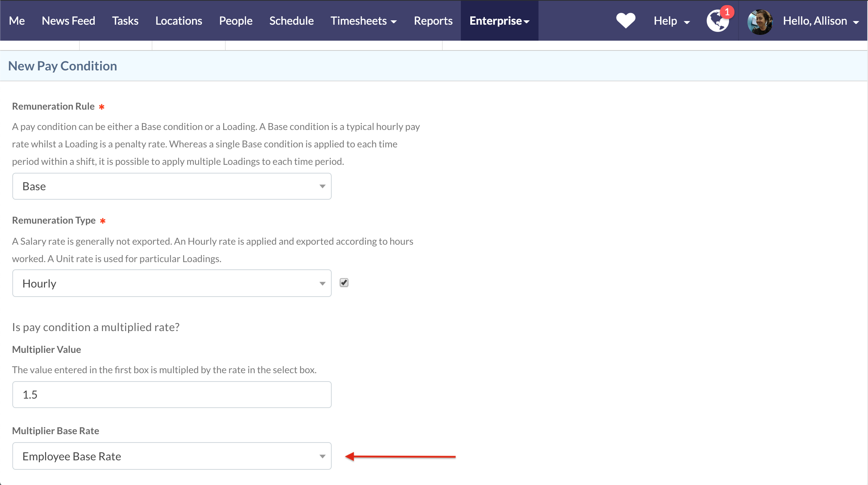Viewport: 868px width, 485px height.
Task: Expand the Timesheets menu
Action: click(x=363, y=21)
